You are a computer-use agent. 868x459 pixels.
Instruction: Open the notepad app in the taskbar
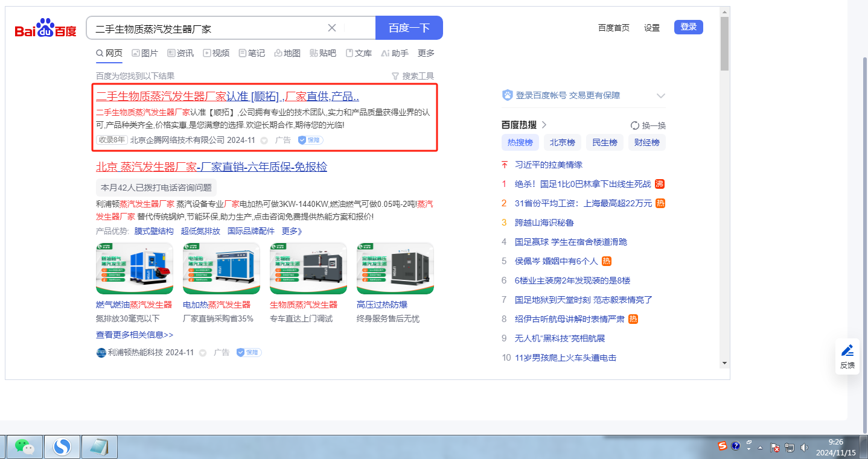pos(100,447)
